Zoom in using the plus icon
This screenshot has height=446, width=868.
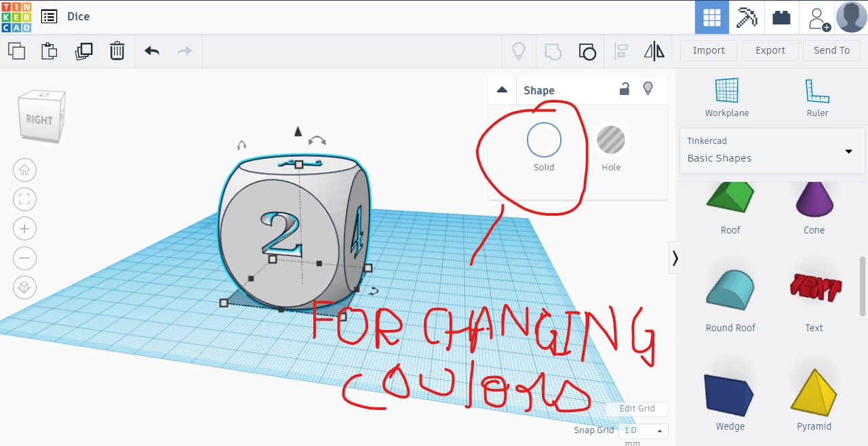tap(24, 228)
